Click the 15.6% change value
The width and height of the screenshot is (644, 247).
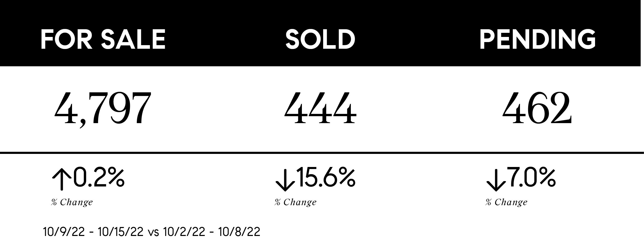pyautogui.click(x=326, y=177)
